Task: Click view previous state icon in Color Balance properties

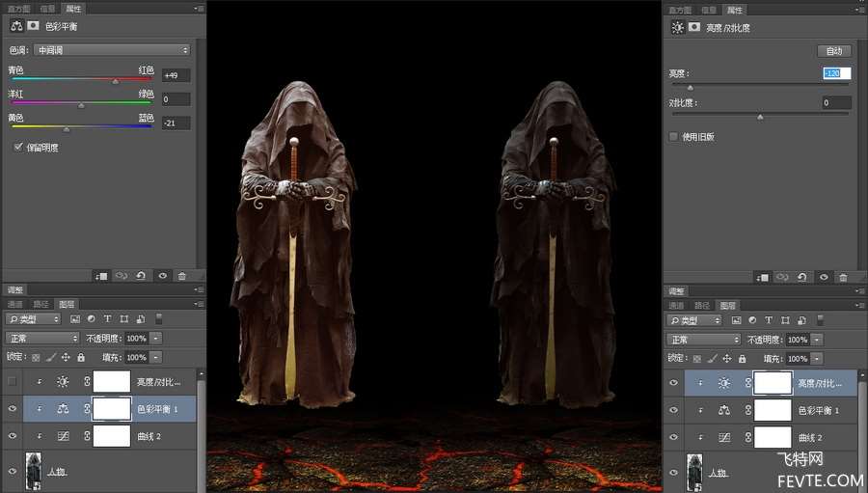Action: tap(122, 276)
